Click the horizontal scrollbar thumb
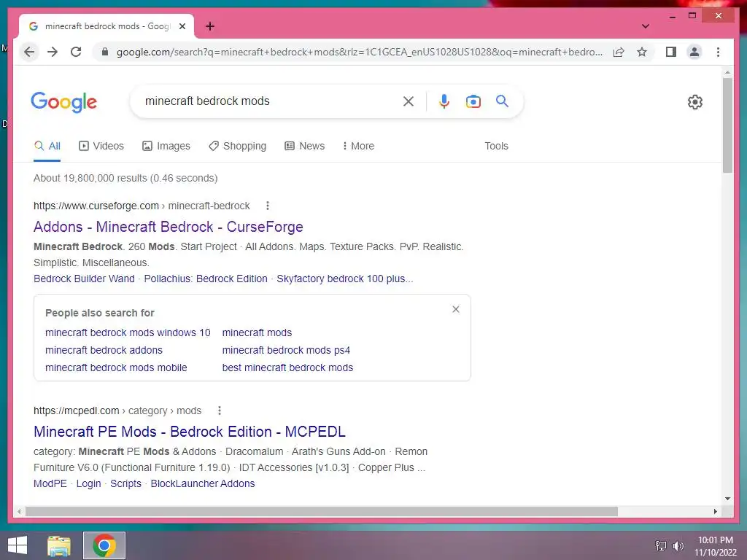This screenshot has width=747, height=560. click(x=321, y=511)
